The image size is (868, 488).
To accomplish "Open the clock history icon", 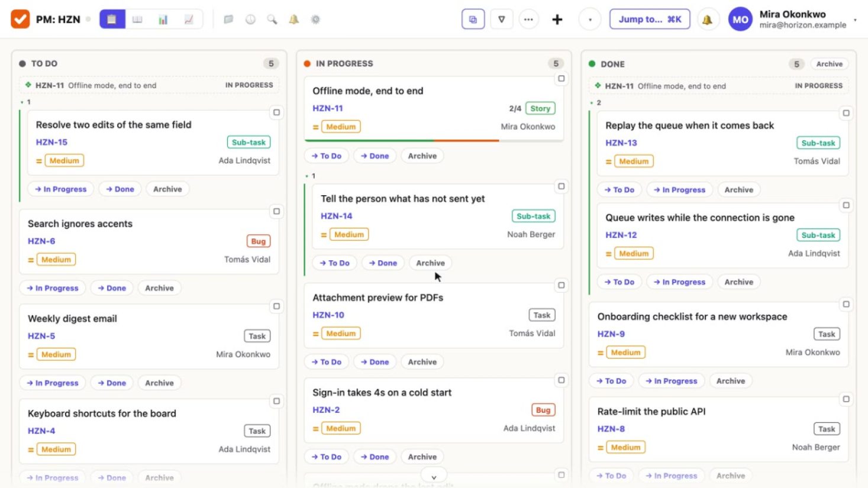I will pyautogui.click(x=250, y=20).
